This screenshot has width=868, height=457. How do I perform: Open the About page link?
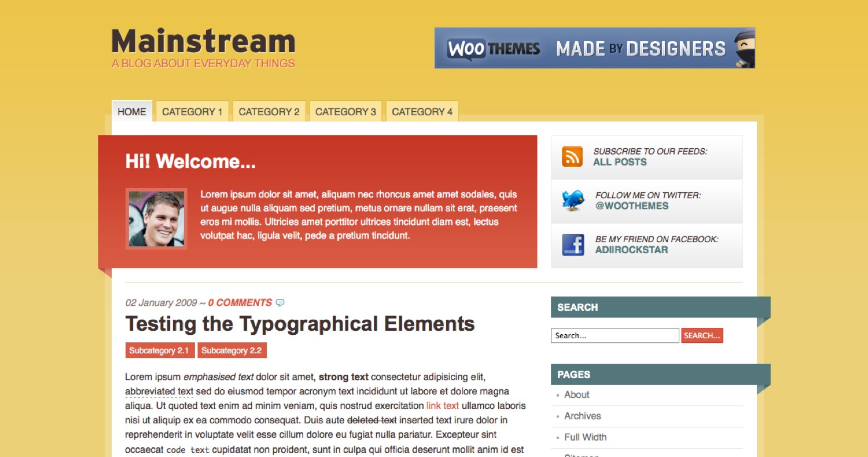pyautogui.click(x=576, y=395)
